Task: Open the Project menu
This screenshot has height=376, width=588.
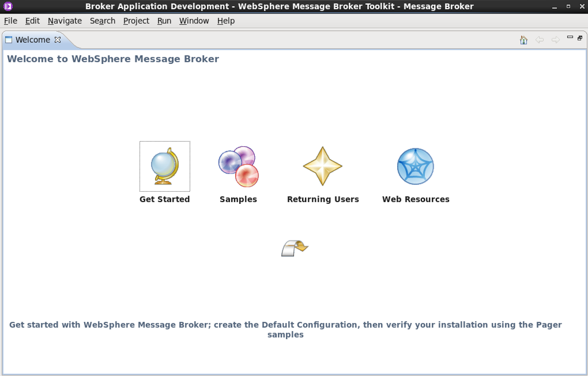Action: tap(136, 21)
